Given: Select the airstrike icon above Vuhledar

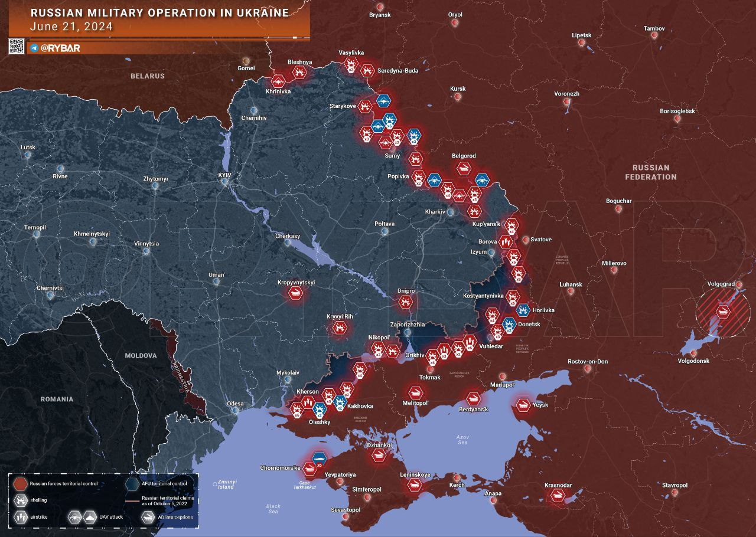Looking at the screenshot, I should coord(470,342).
